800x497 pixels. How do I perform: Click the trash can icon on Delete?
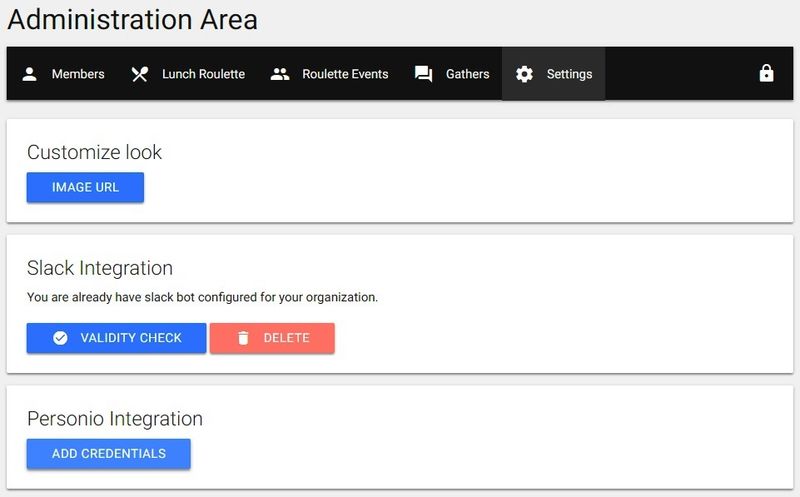click(243, 338)
